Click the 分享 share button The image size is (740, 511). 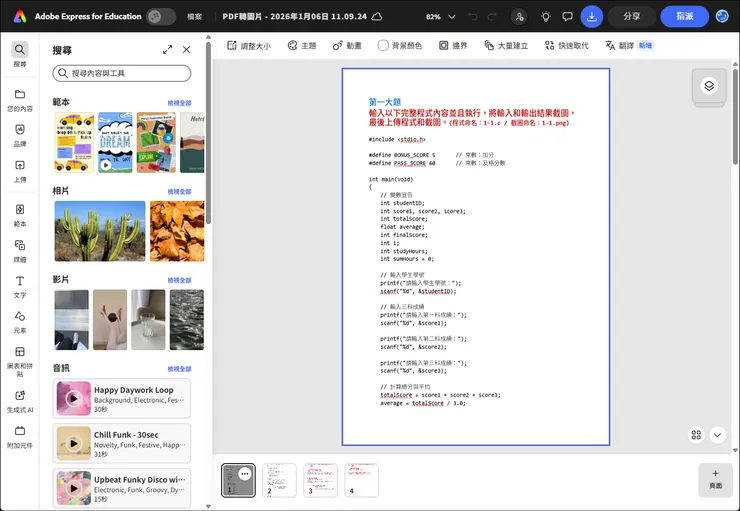tap(631, 17)
